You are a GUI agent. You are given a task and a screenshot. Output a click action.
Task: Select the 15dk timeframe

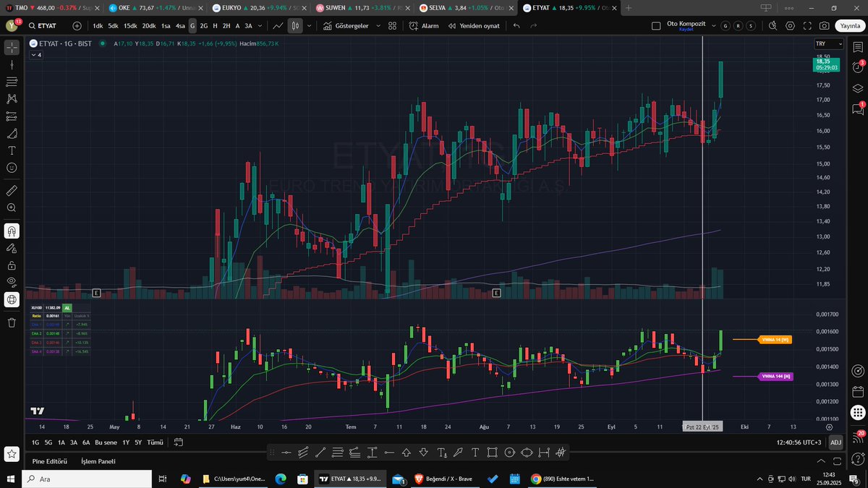130,25
